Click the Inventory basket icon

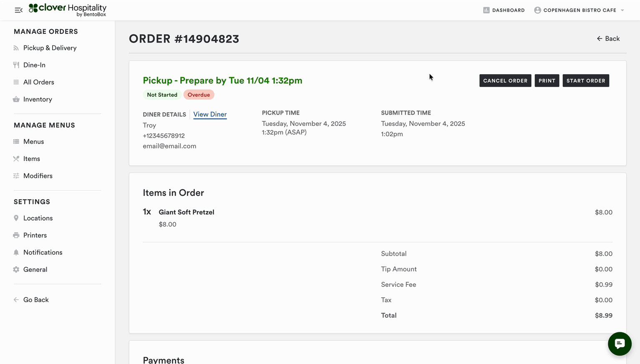point(16,99)
